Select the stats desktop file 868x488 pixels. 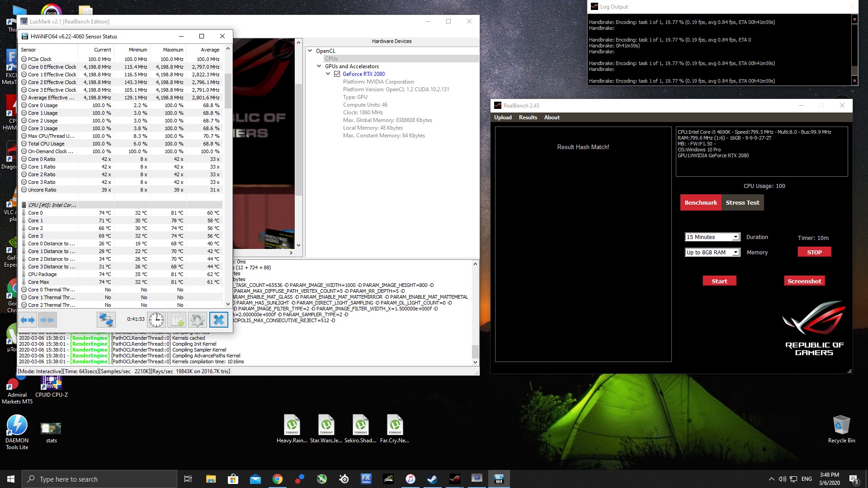click(51, 432)
